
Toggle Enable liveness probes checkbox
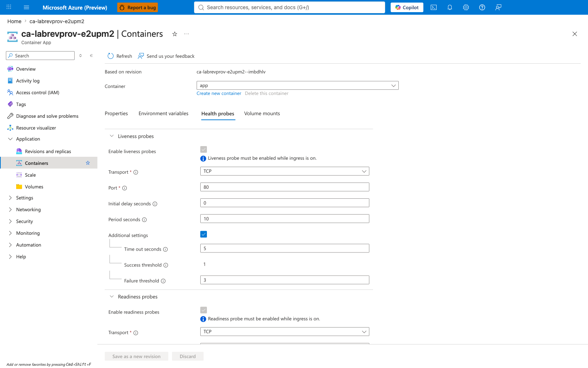[204, 149]
